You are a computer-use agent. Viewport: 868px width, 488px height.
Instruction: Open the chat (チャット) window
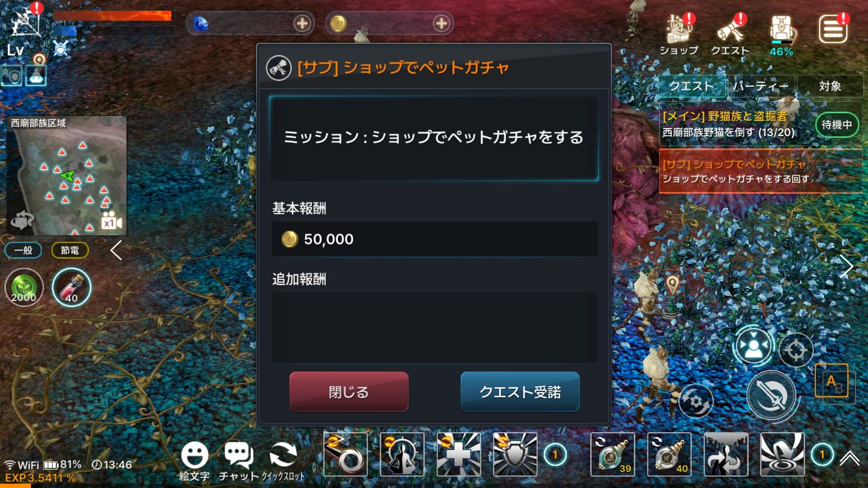239,461
